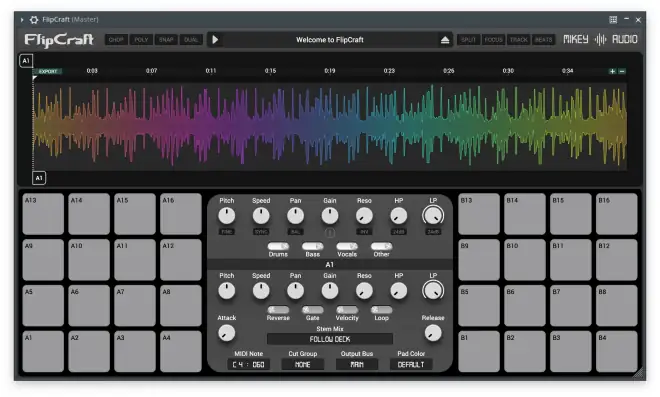Expand the plugin window arrow beside the gear

(x=22, y=20)
